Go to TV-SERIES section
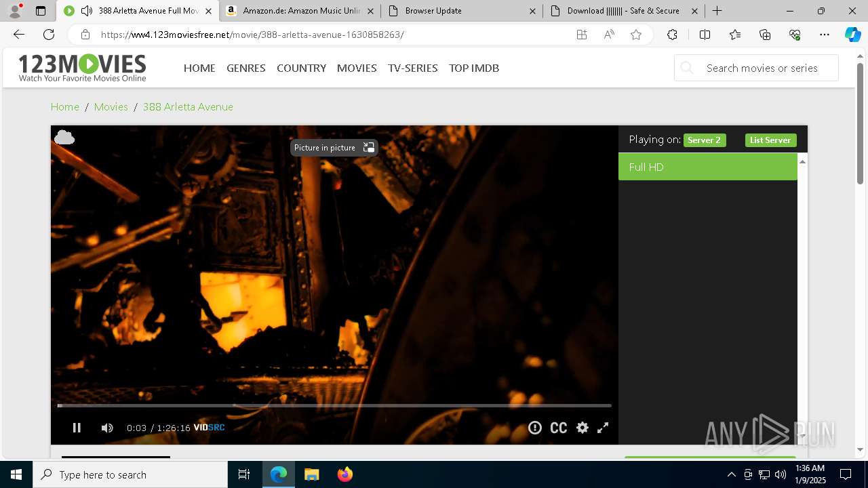This screenshot has height=488, width=868. (413, 68)
